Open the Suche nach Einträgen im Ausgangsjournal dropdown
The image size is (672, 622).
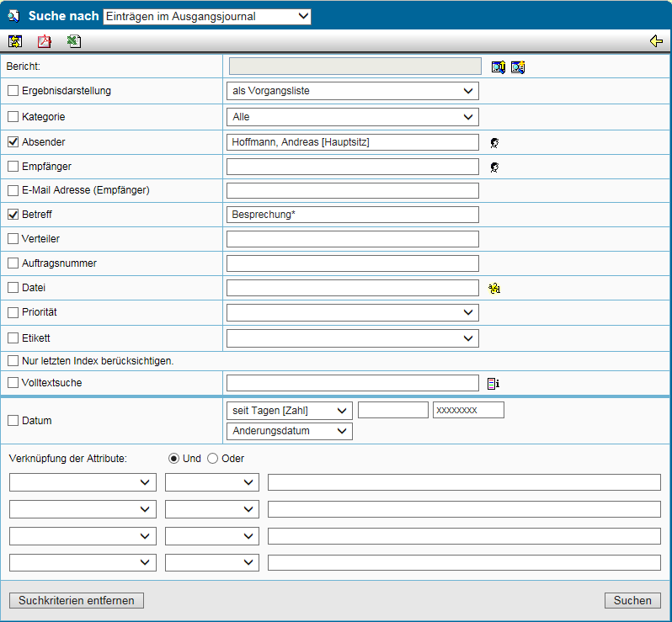point(207,16)
